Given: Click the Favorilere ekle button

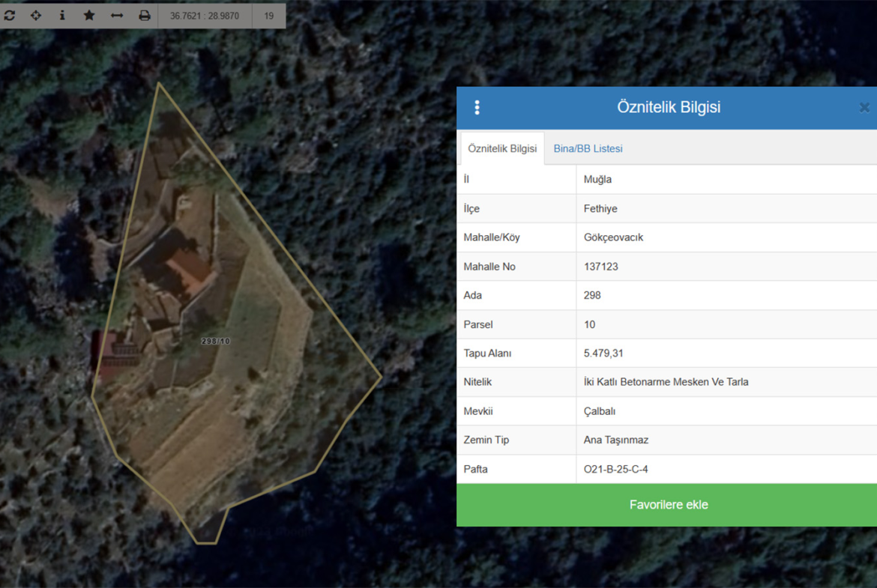Looking at the screenshot, I should [667, 505].
